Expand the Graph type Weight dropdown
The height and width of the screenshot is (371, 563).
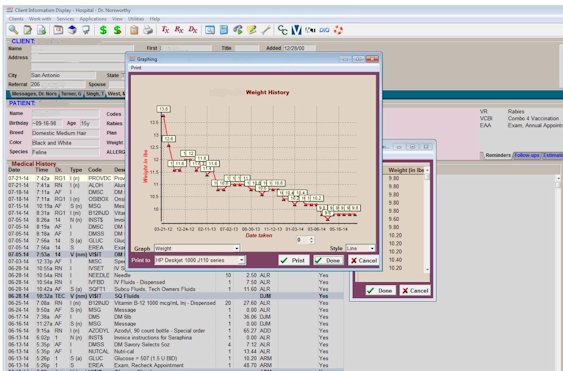tap(236, 248)
